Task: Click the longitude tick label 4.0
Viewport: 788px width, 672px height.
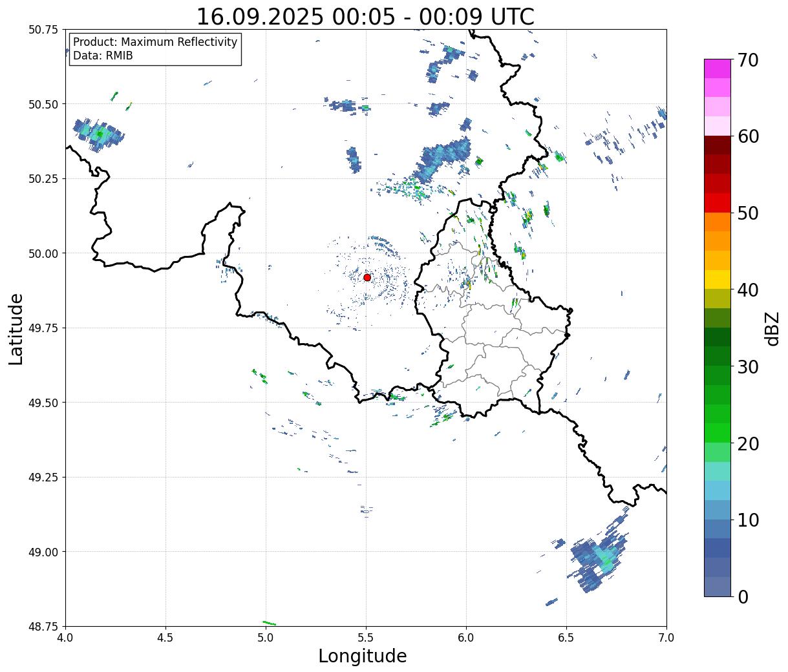Action: (65, 637)
